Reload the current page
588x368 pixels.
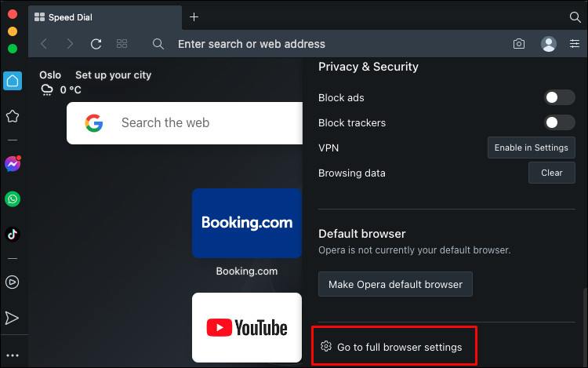pyautogui.click(x=96, y=44)
